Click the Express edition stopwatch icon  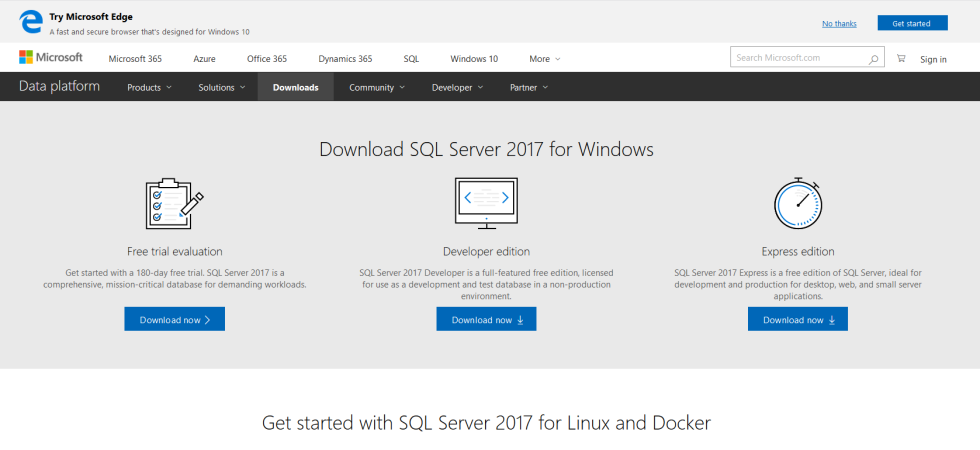(x=798, y=203)
